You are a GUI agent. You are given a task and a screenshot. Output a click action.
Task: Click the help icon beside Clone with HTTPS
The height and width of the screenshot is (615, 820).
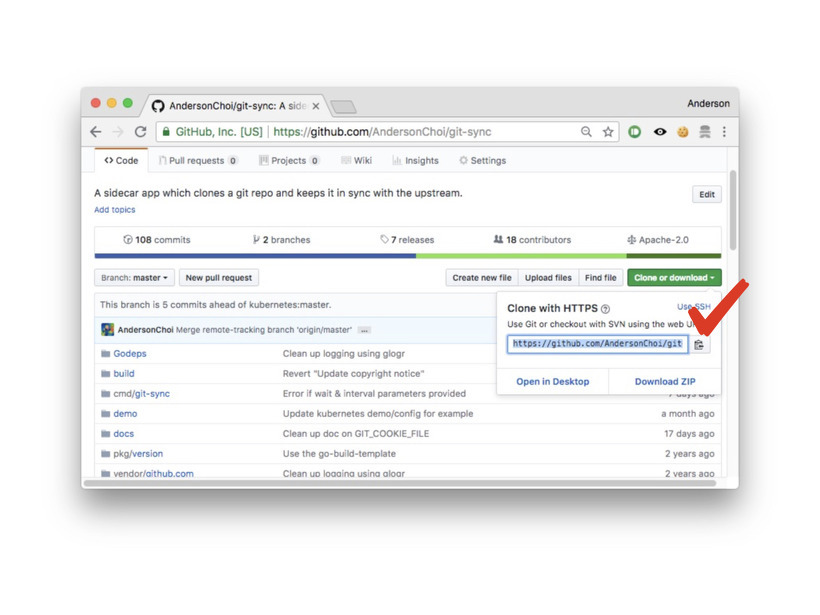pos(606,309)
